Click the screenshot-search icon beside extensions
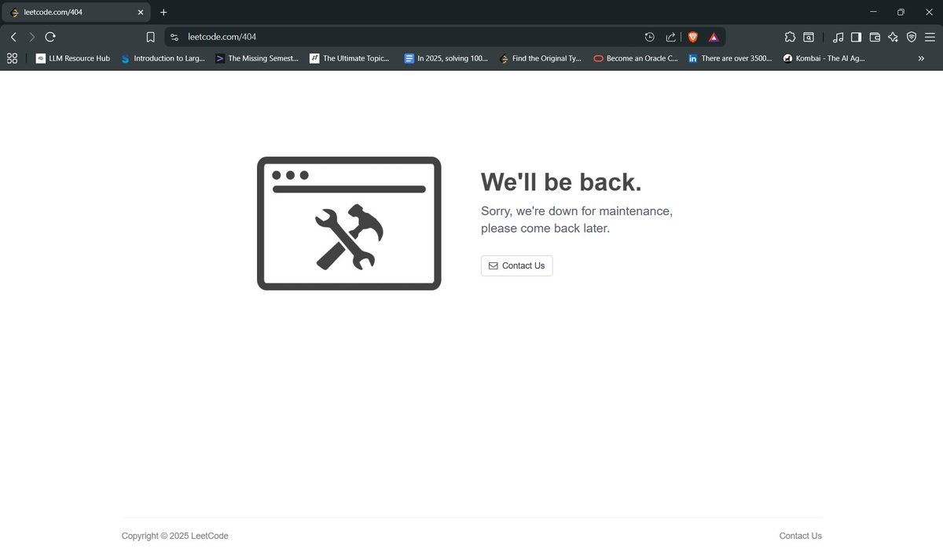Screen dimensions: 943x560 809,37
